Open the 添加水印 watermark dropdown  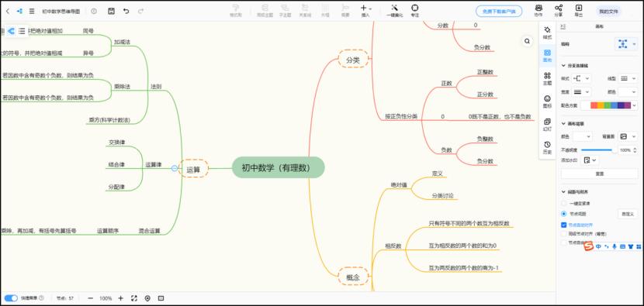590,160
